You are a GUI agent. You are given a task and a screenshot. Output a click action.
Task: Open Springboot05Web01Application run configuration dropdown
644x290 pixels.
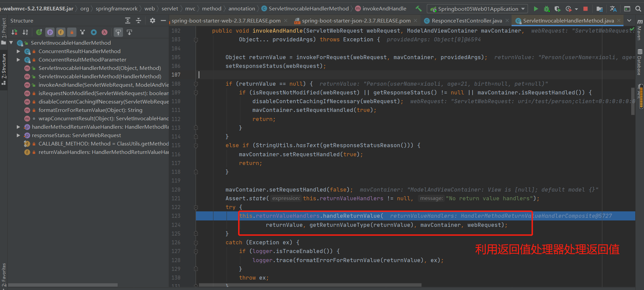click(x=477, y=9)
